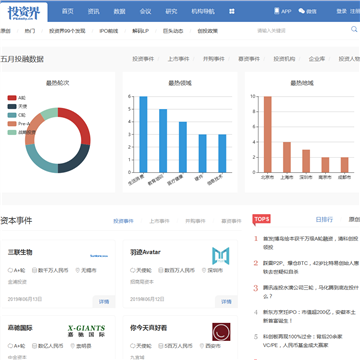Open 投资事件 link beside 五月投融数据
360x360 pixels.
click(x=143, y=59)
